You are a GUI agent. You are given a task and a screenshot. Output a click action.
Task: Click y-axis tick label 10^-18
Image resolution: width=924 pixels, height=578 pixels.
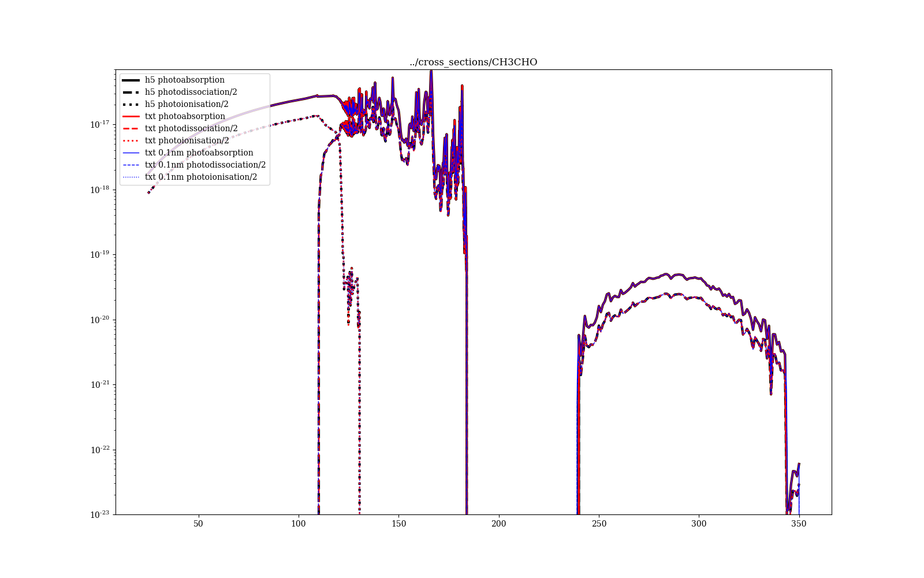tap(100, 189)
